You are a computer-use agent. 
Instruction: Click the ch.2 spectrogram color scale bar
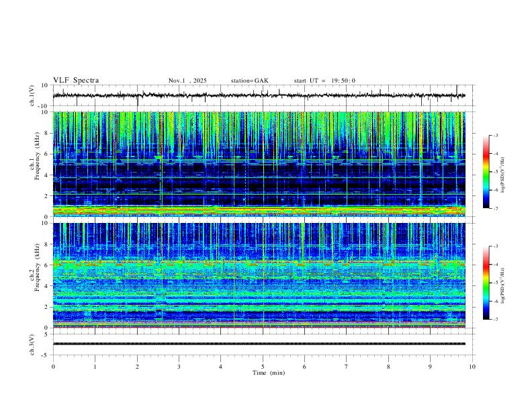point(486,283)
